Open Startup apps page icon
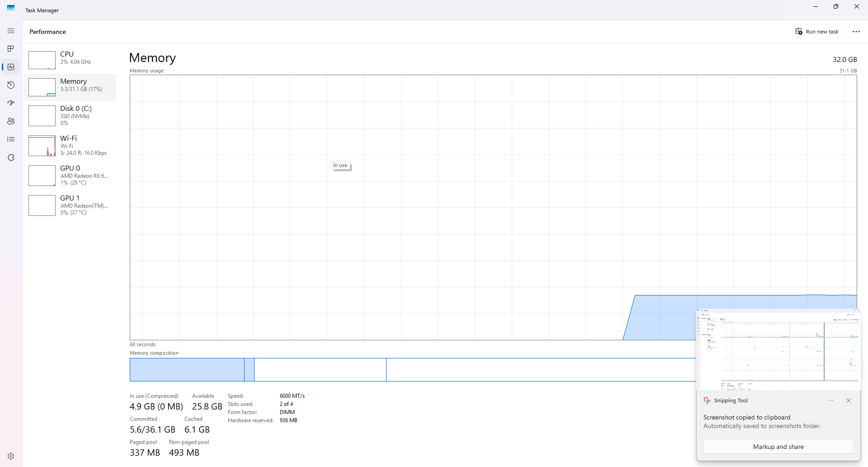Screen dimensions: 868x467 tap(11, 103)
